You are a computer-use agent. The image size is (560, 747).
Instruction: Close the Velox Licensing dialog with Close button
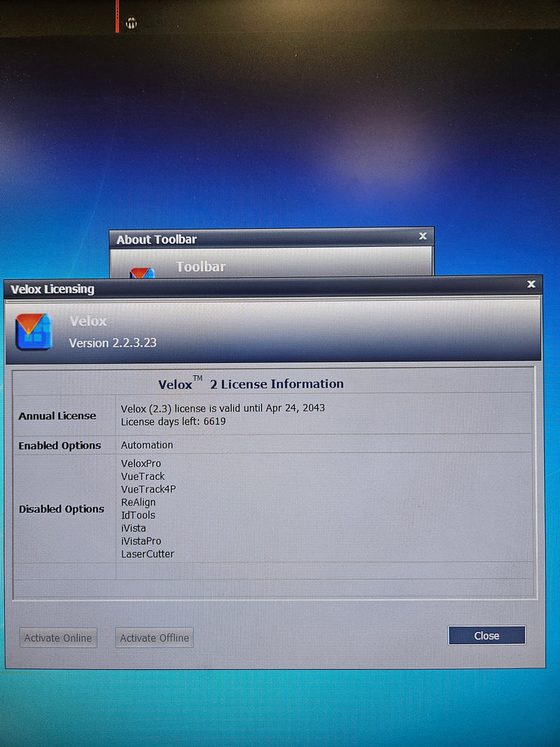(486, 636)
